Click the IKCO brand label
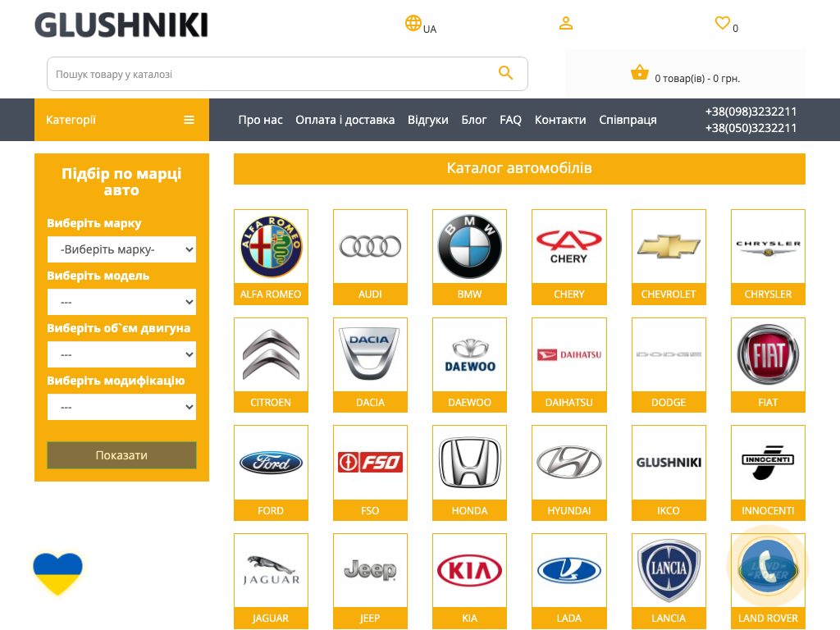Screen dimensions: 840x630 coord(669,510)
